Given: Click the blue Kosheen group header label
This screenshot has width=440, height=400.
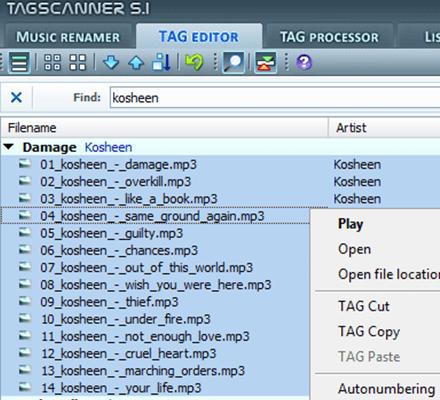Looking at the screenshot, I should 108,147.
